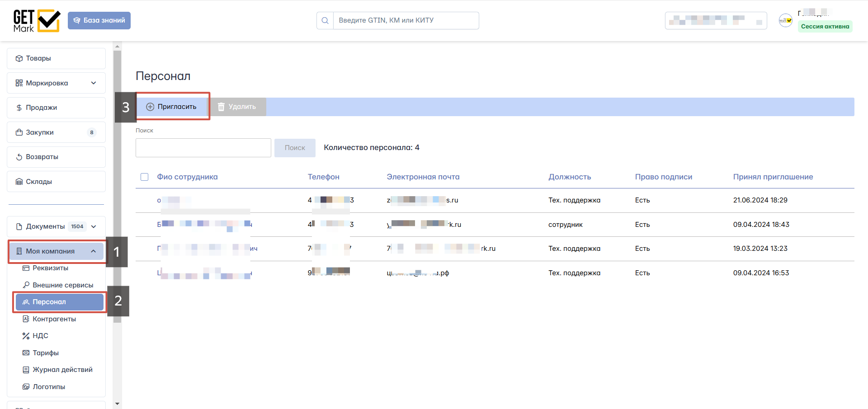Image resolution: width=868 pixels, height=409 pixels.
Task: Select Персонал in the sidebar
Action: pyautogui.click(x=60, y=302)
